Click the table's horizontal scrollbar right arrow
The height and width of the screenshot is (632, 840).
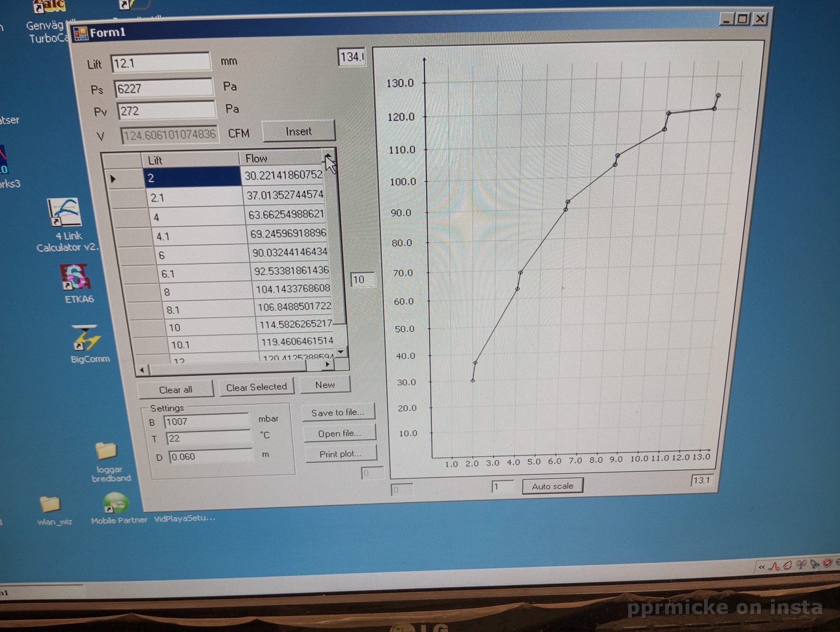(x=327, y=364)
